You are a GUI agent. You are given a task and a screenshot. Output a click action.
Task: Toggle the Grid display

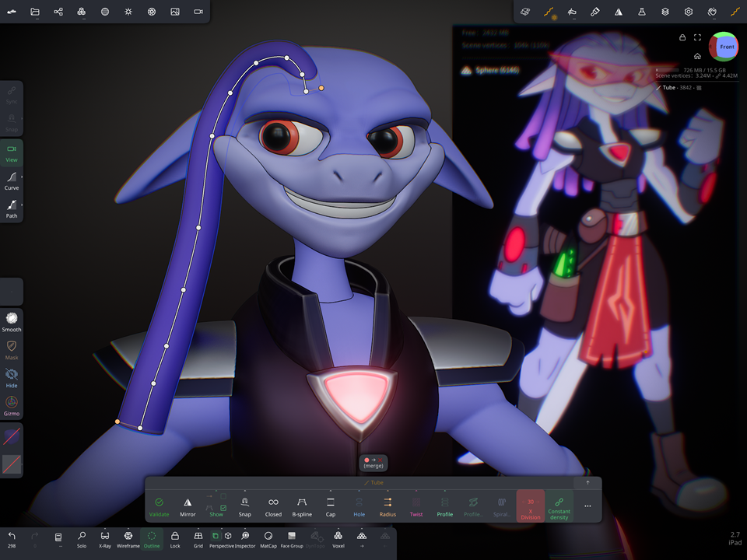point(198,540)
